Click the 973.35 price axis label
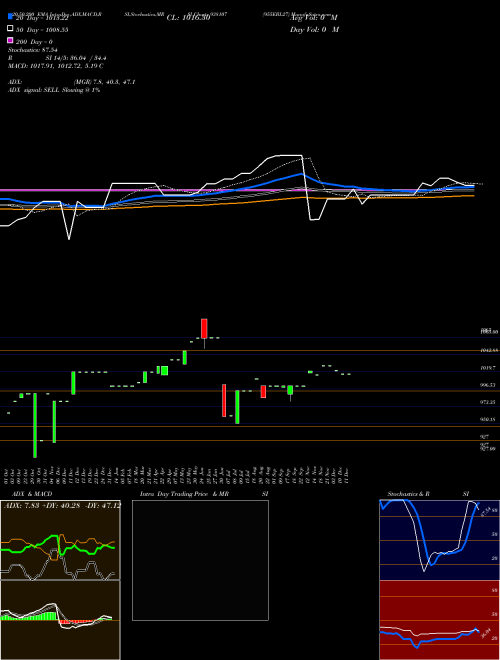The height and width of the screenshot is (660, 500). [487, 402]
